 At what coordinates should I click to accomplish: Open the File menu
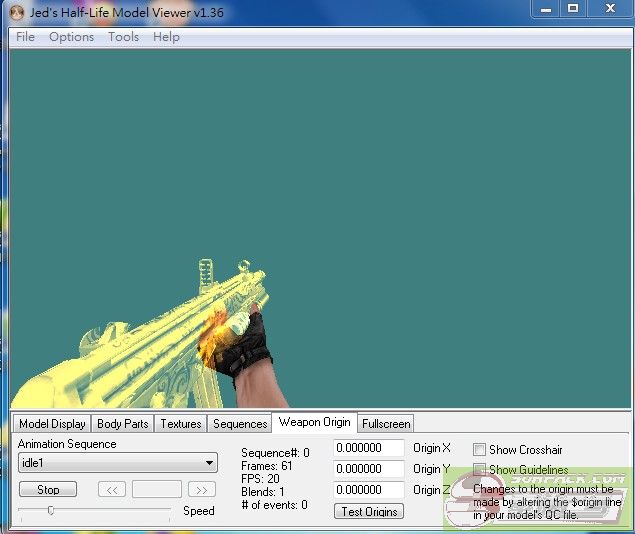tap(25, 37)
